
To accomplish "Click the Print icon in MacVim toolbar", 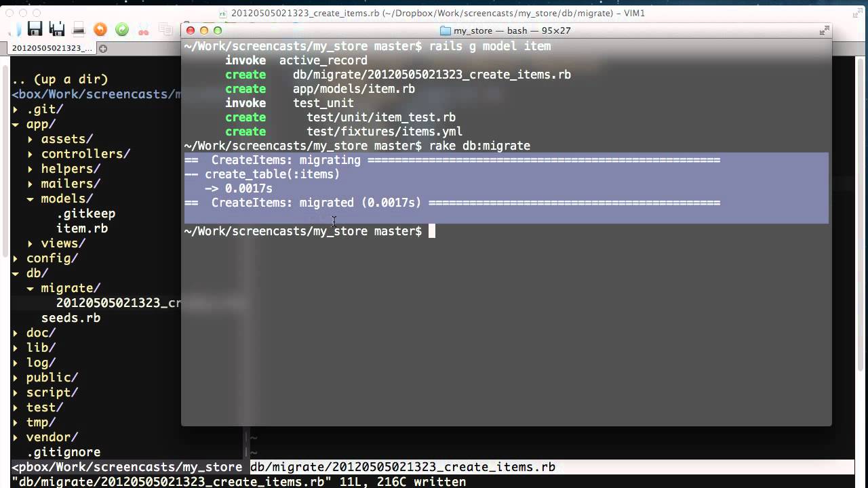I will click(x=79, y=28).
